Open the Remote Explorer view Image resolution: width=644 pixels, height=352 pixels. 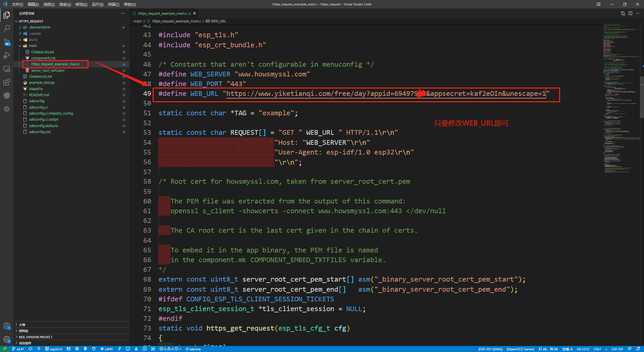(6, 69)
